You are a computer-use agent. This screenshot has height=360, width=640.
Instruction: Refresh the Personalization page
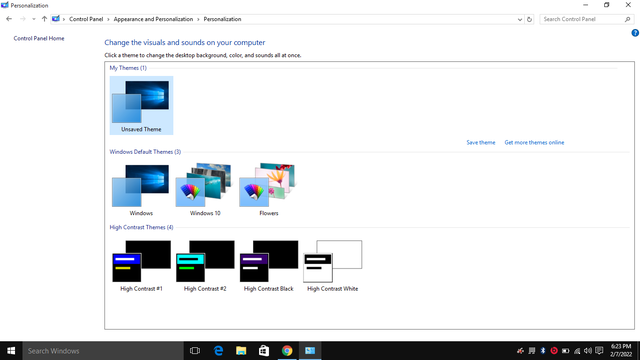click(x=529, y=19)
